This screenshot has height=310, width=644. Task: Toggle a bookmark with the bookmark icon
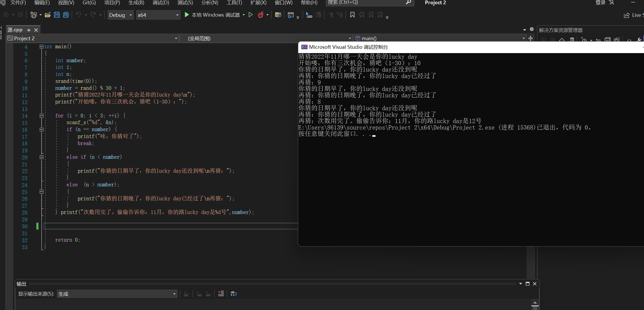352,15
